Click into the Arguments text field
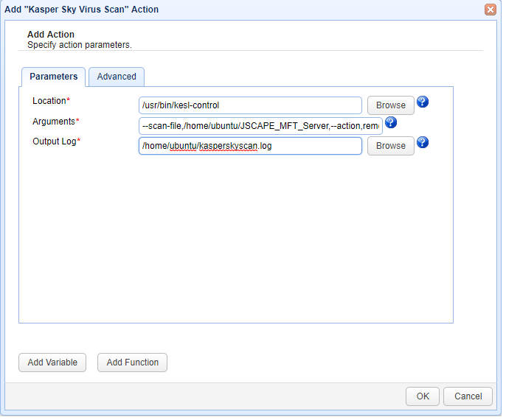Viewport: 506px width, 420px height. 260,126
